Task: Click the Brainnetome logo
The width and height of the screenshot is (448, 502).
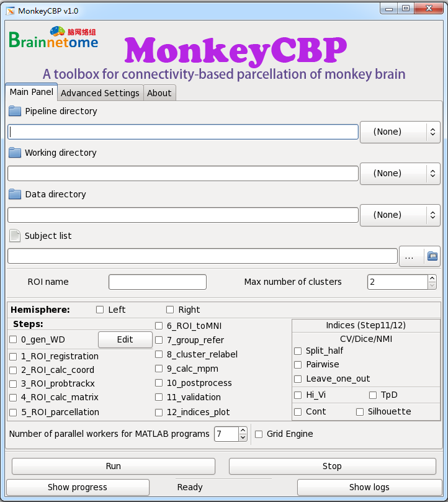Action: [x=54, y=38]
